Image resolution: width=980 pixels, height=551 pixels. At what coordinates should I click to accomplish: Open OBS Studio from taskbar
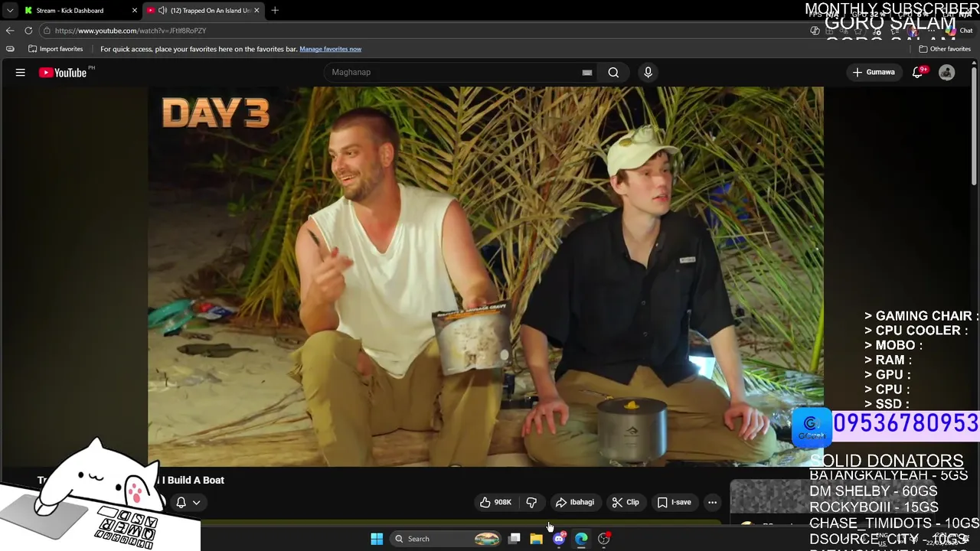tap(604, 539)
